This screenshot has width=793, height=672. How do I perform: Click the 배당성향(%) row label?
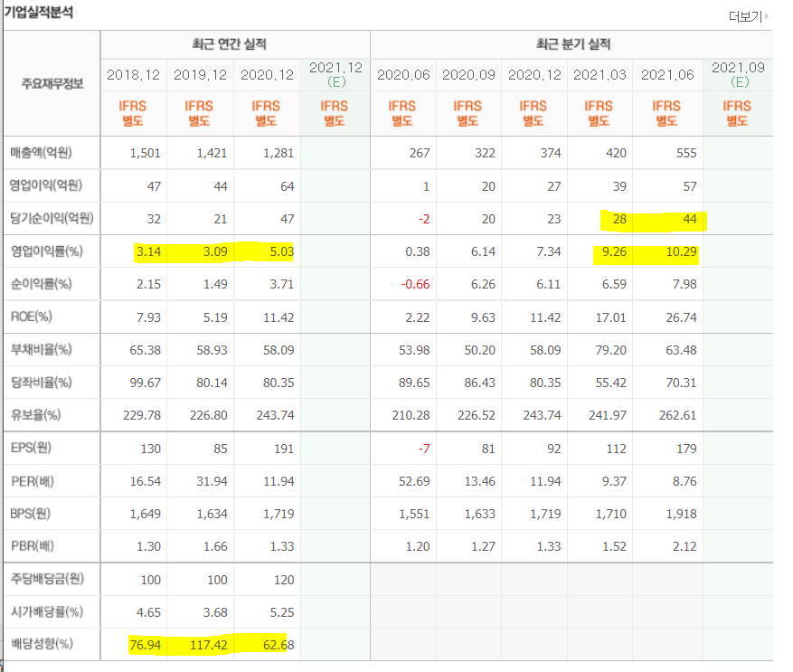coord(42,644)
